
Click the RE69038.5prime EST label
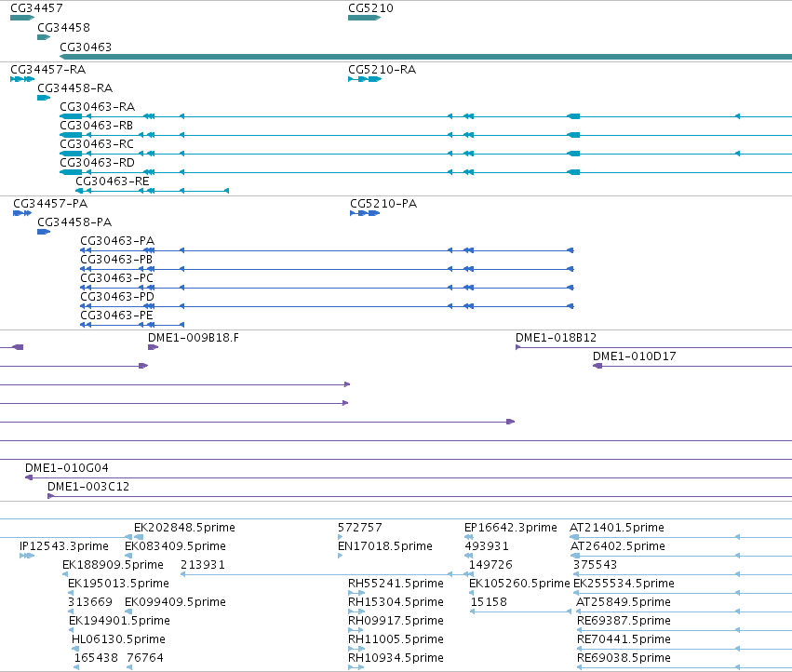[624, 658]
